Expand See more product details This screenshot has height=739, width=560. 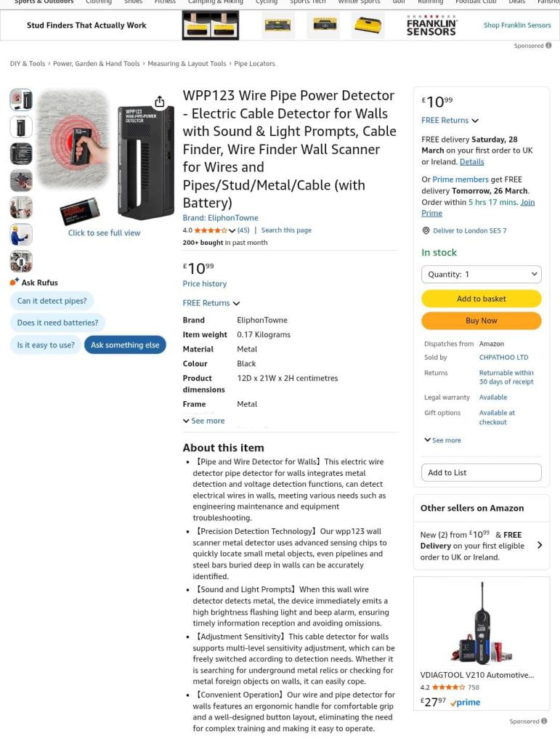point(204,421)
